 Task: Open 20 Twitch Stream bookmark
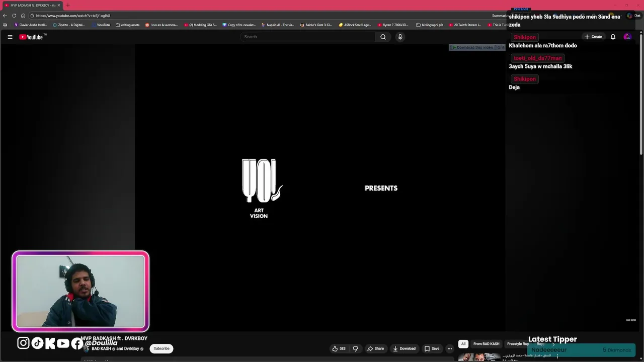tap(465, 25)
